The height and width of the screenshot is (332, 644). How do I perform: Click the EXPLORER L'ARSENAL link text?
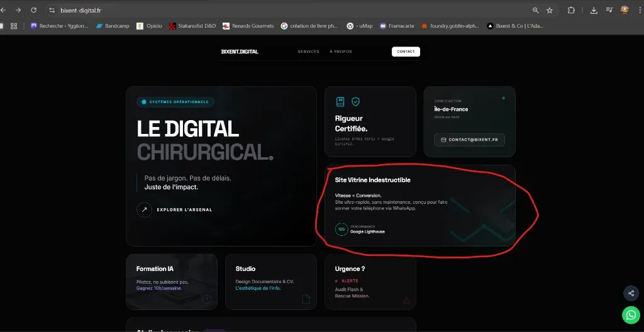[184, 210]
